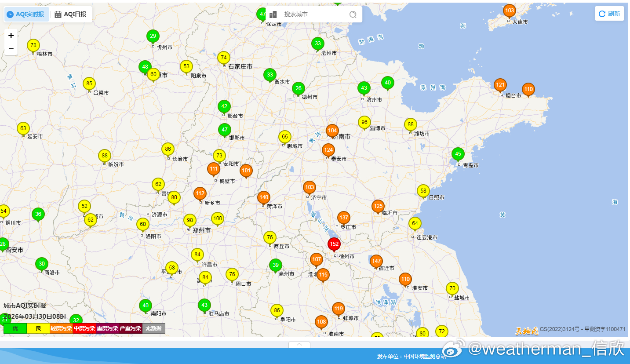Click the AQI 30 marker at 商洛市

pos(42,264)
